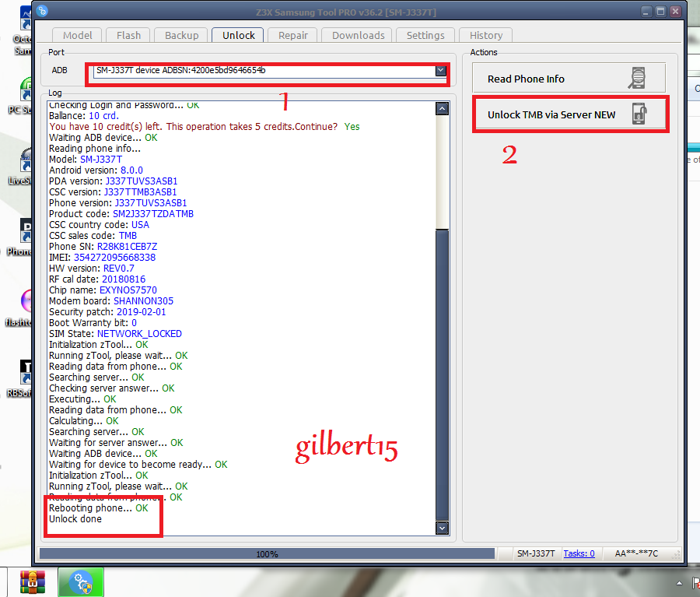Click IMEI value 354272095668338

pyautogui.click(x=115, y=258)
